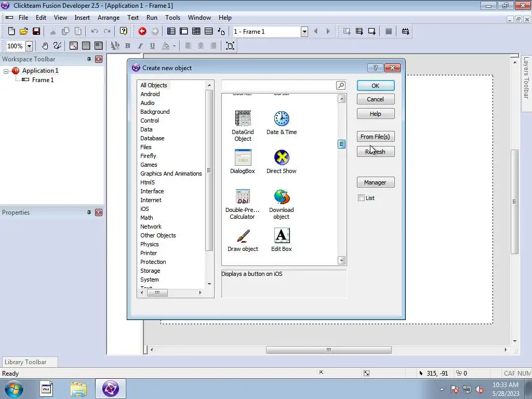The image size is (532, 399).
Task: Click the yellow Help question mark icon
Action: [124, 31]
